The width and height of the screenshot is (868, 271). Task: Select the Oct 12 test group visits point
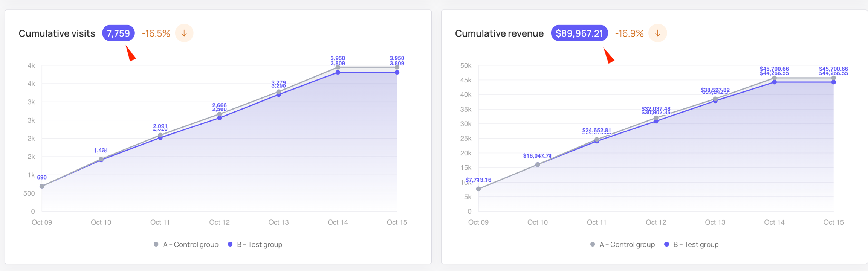point(220,118)
